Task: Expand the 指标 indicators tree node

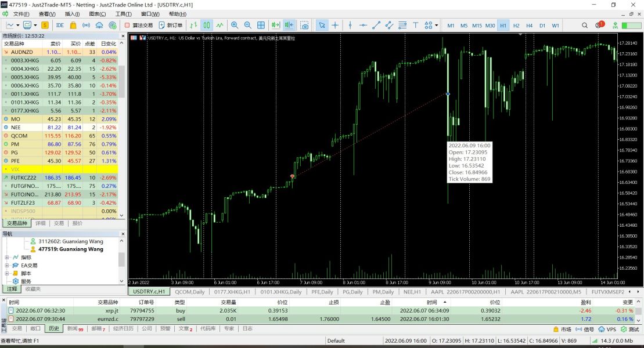Action: (7, 258)
